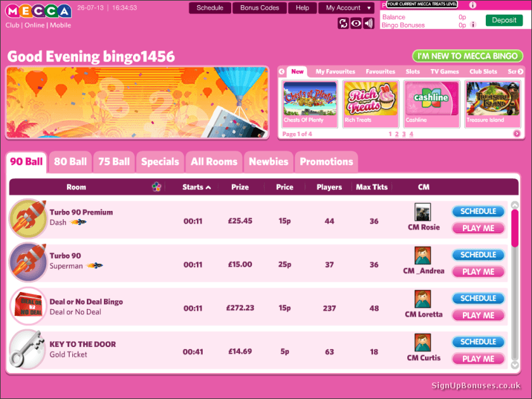The image size is (532, 399).
Task: Click SCHEDULE for Turbo 90 Superman
Action: pos(478,255)
